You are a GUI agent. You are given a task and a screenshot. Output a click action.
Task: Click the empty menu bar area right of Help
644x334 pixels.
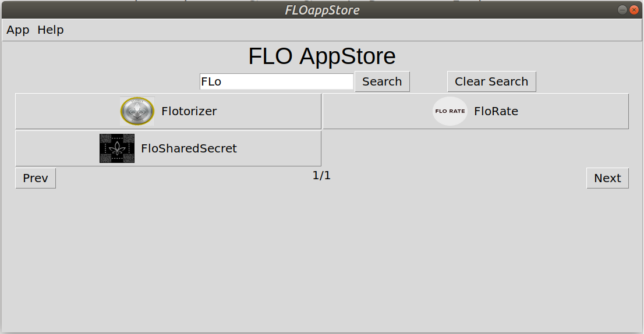pos(349,30)
